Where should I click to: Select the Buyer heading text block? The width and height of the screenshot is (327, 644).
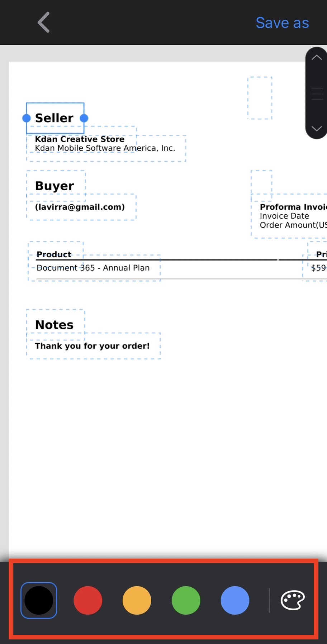point(56,186)
